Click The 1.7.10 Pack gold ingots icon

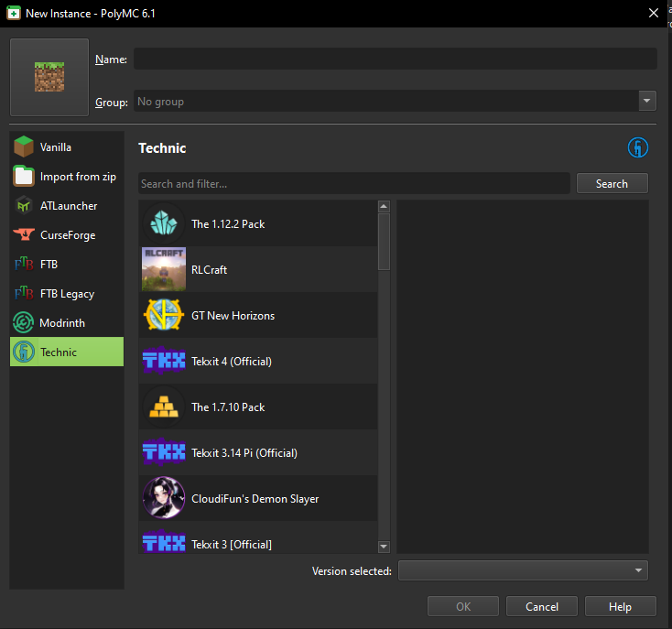click(164, 407)
